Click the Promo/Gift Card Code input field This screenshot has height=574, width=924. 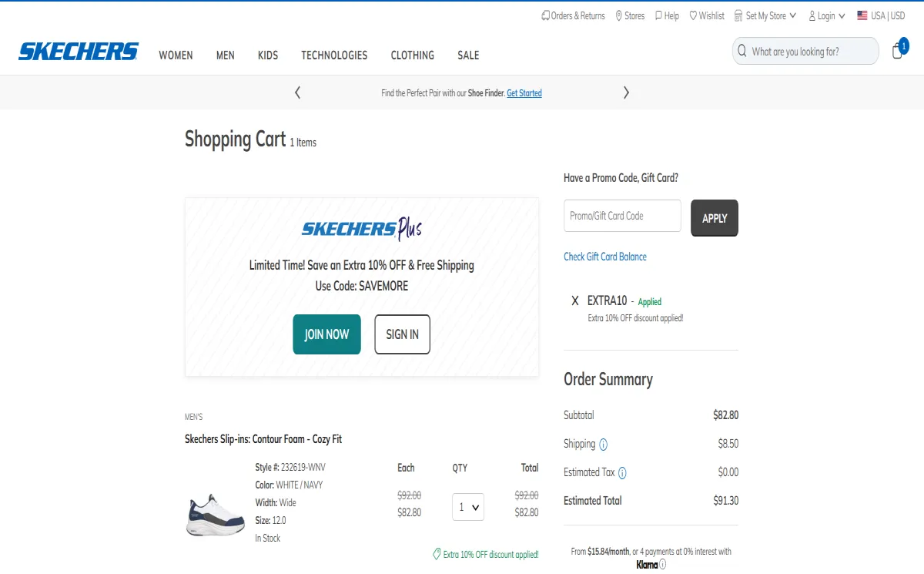tap(622, 216)
